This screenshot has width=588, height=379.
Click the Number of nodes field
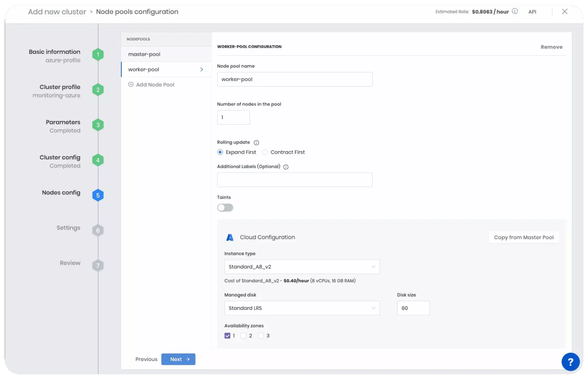pos(233,118)
